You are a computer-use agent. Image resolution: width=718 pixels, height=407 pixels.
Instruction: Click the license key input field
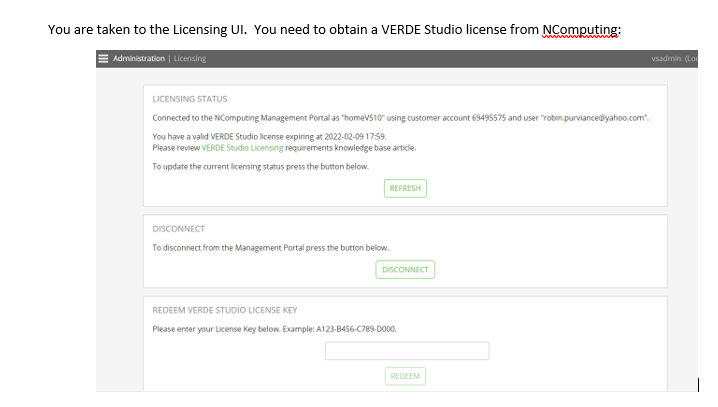(407, 351)
